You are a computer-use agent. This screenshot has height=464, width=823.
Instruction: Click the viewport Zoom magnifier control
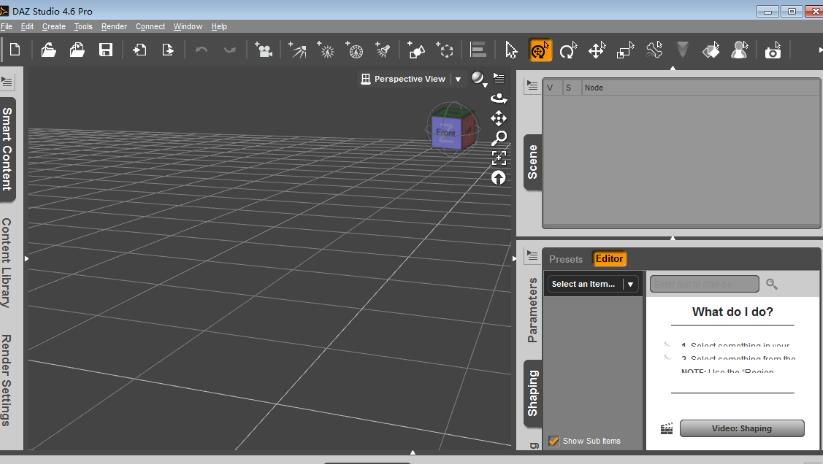coord(499,138)
